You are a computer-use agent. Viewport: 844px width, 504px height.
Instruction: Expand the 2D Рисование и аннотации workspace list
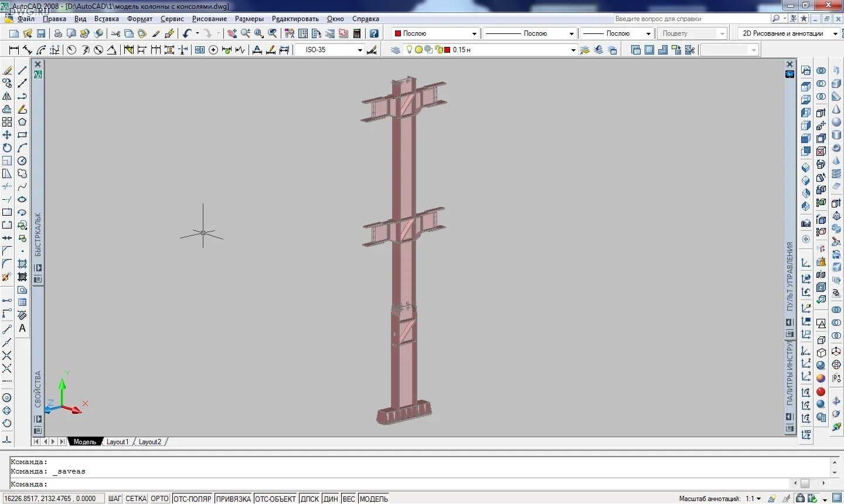click(x=835, y=33)
